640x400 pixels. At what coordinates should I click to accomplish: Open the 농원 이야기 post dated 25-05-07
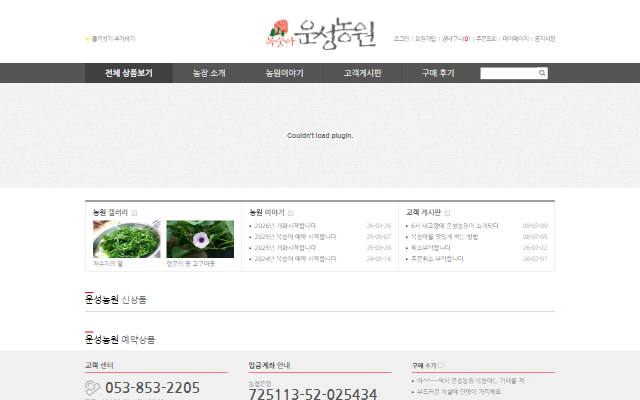point(295,237)
